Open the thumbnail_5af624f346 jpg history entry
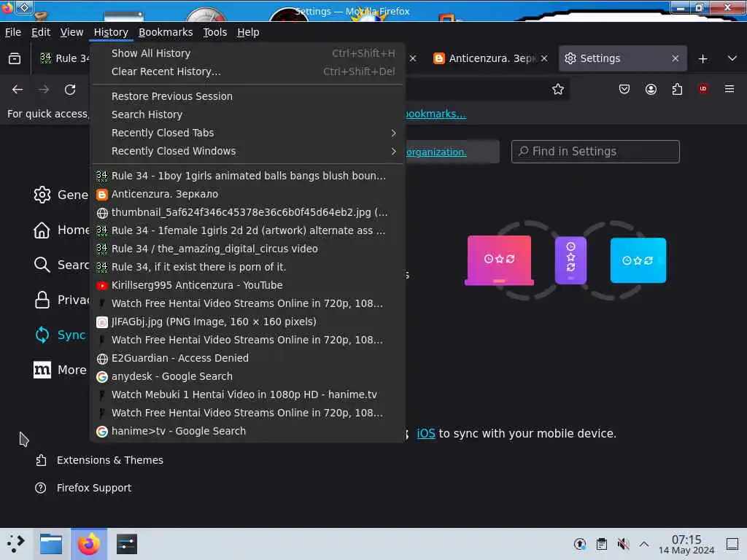Screen dimensions: 747x560 pyautogui.click(x=247, y=212)
